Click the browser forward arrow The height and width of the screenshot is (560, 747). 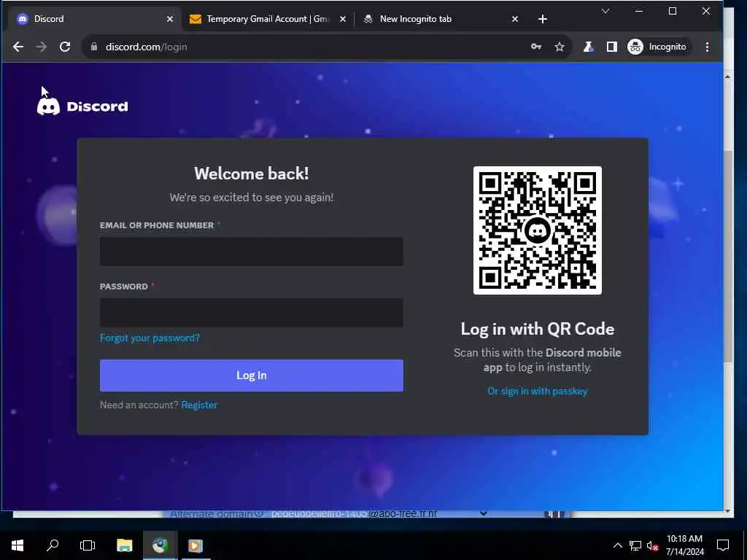tap(42, 47)
